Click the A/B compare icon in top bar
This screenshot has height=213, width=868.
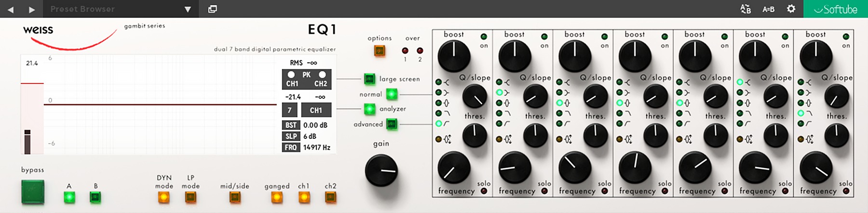746,9
